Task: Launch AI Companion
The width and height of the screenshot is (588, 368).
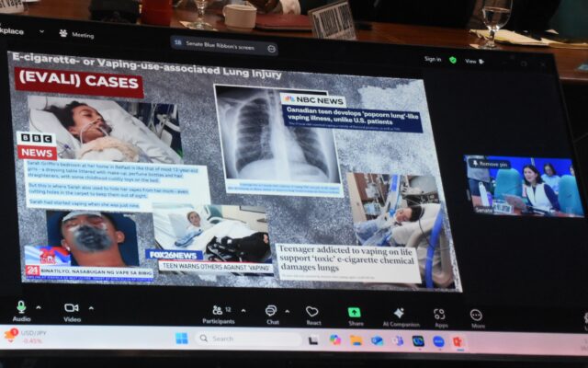Action: 401,317
